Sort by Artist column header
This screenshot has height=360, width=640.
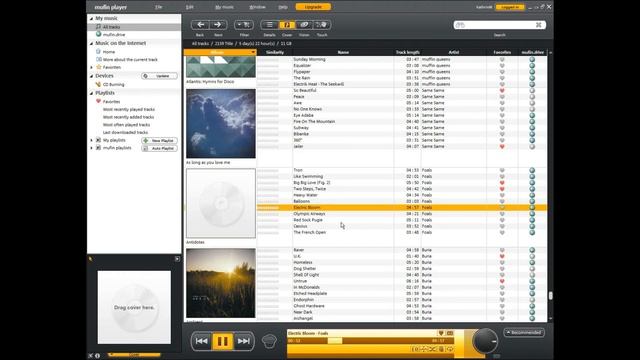[453, 52]
